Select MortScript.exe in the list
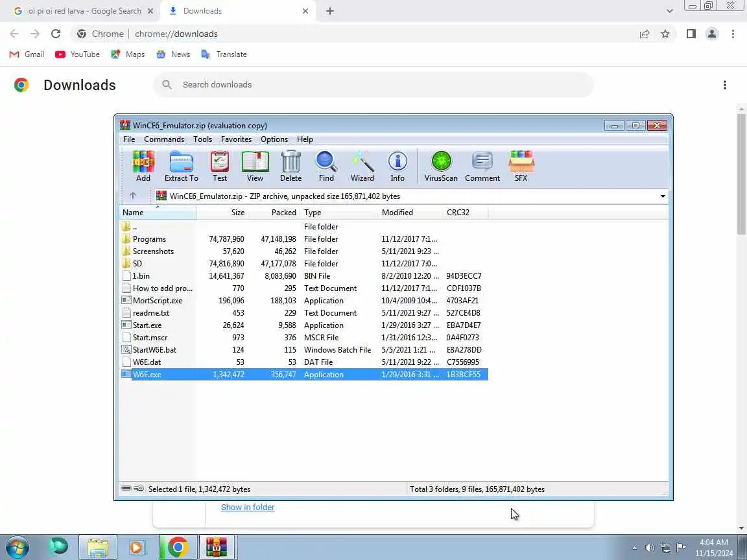The image size is (747, 560). tap(303, 301)
